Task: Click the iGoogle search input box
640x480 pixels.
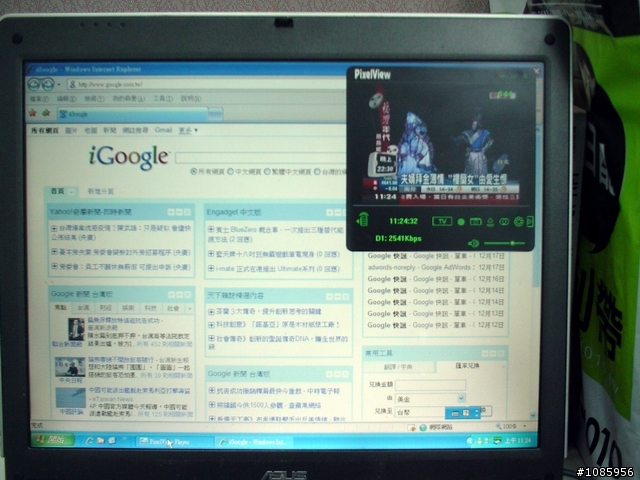Action: [261, 158]
